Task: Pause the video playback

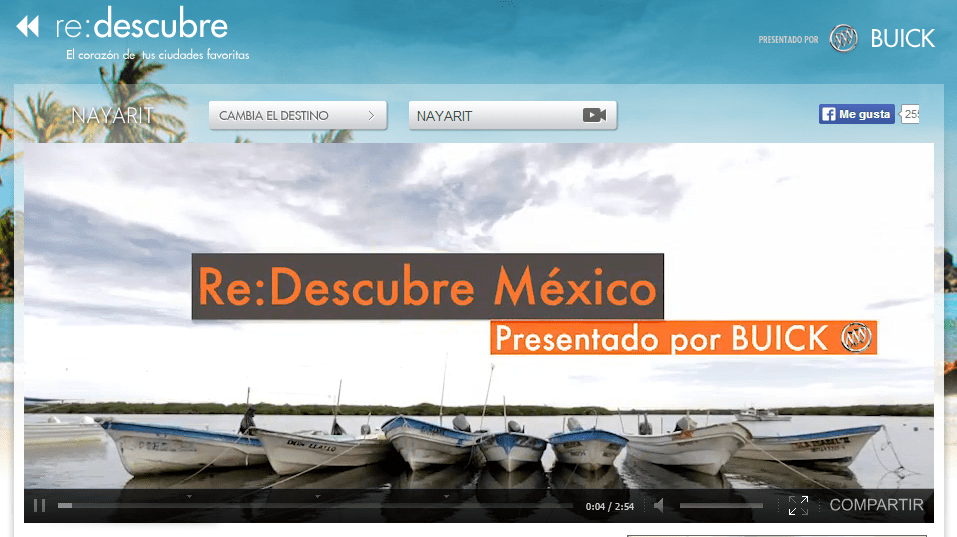Action: 40,506
